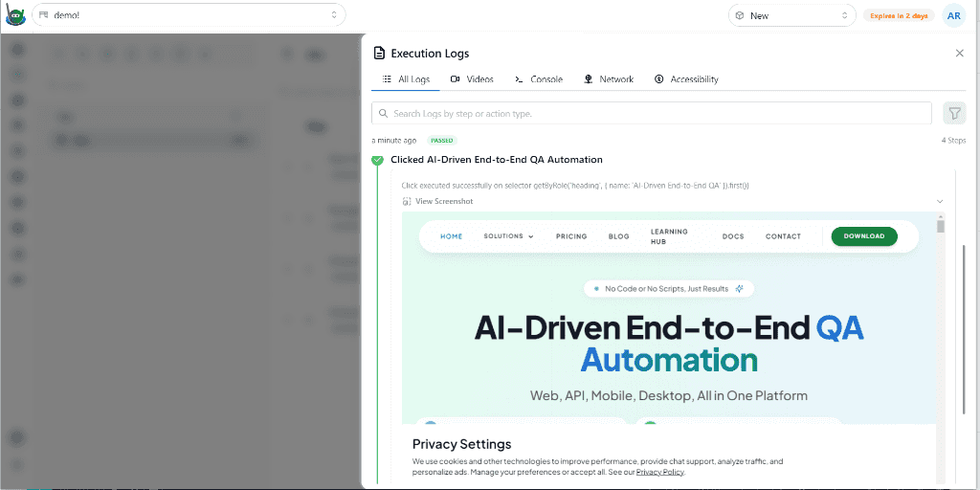
Task: Click BLOG in the screenshot navigation
Action: click(x=619, y=236)
